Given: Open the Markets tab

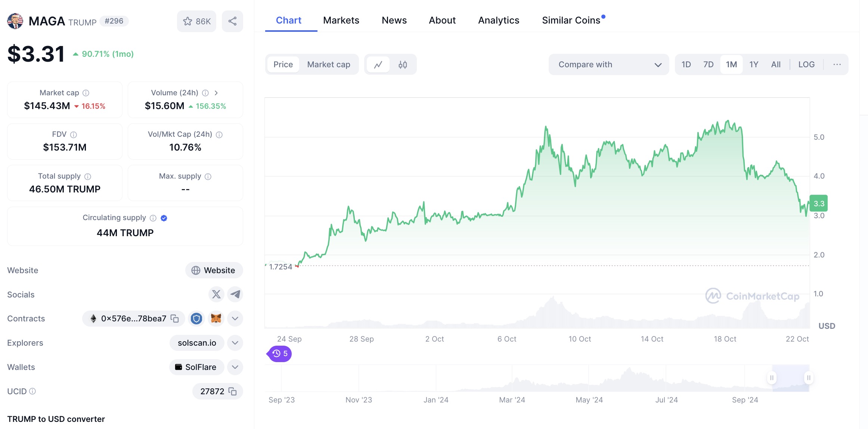Looking at the screenshot, I should tap(341, 20).
